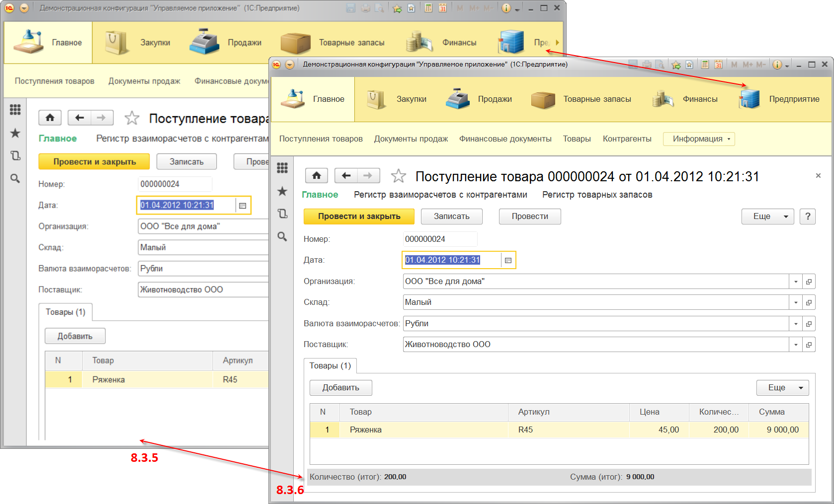Expand Поставщик dropdown list in front window

(x=796, y=345)
